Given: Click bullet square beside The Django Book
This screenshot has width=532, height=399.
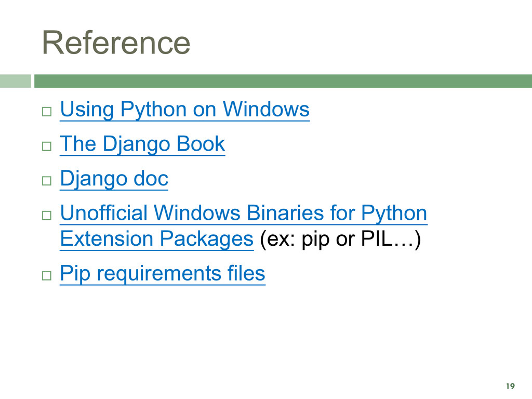Looking at the screenshot, I should 47,146.
